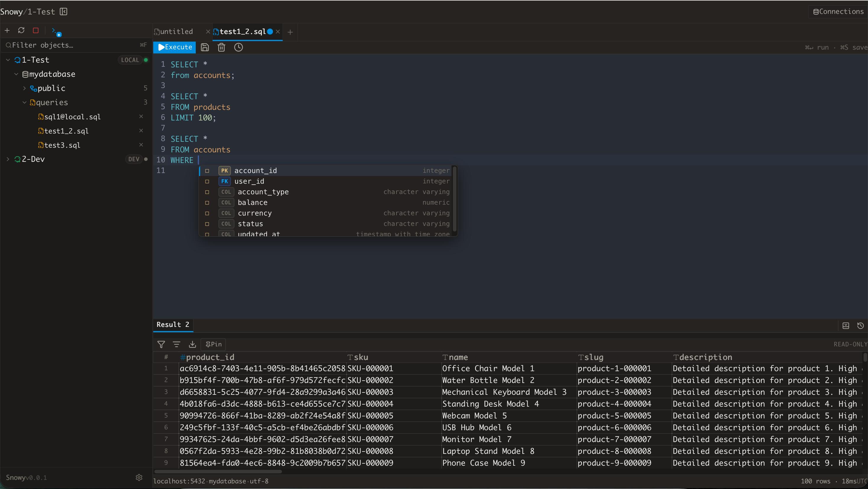The width and height of the screenshot is (868, 489).
Task: Click the LOCAL badge on 1-Test
Action: tap(130, 60)
